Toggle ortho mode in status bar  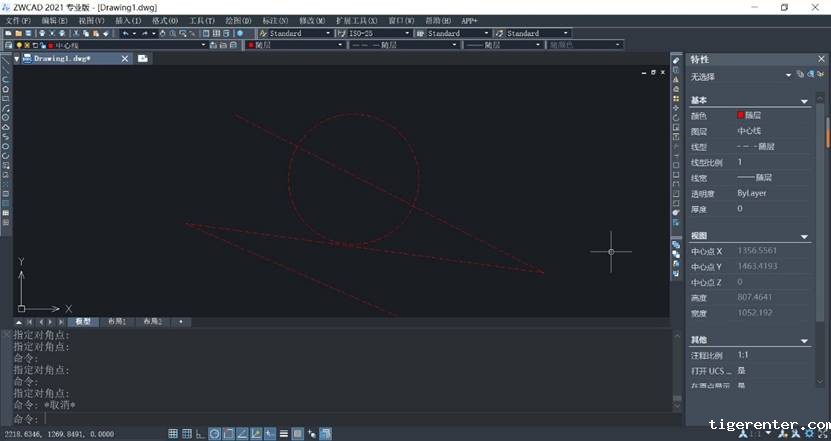click(x=201, y=433)
